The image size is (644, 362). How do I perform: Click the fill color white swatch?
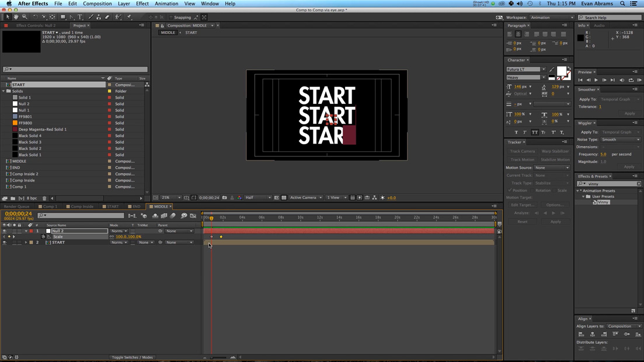tap(562, 71)
